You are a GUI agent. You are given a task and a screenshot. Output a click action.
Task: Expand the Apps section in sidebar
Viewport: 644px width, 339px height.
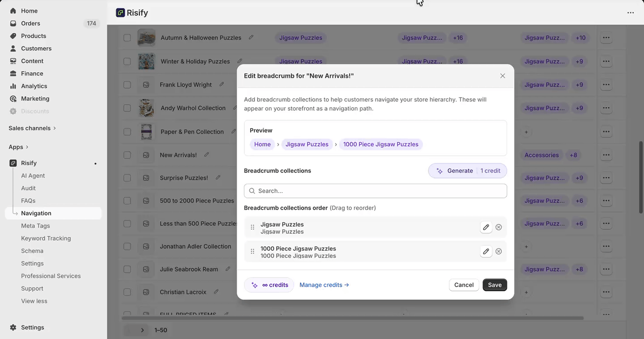18,147
